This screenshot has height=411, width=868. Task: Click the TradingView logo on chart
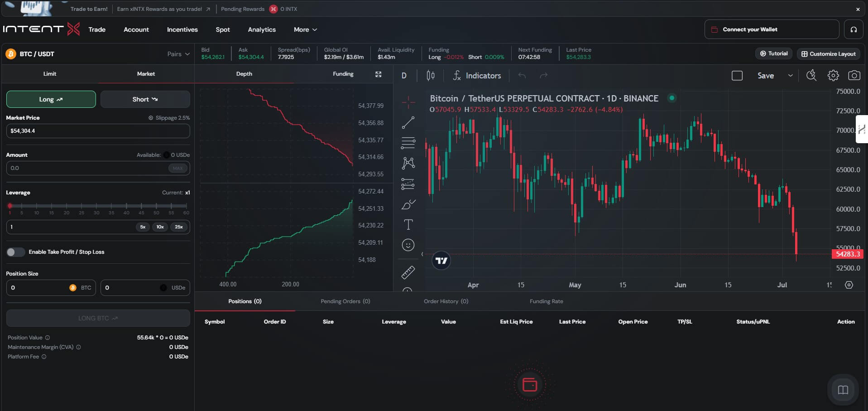pos(441,261)
